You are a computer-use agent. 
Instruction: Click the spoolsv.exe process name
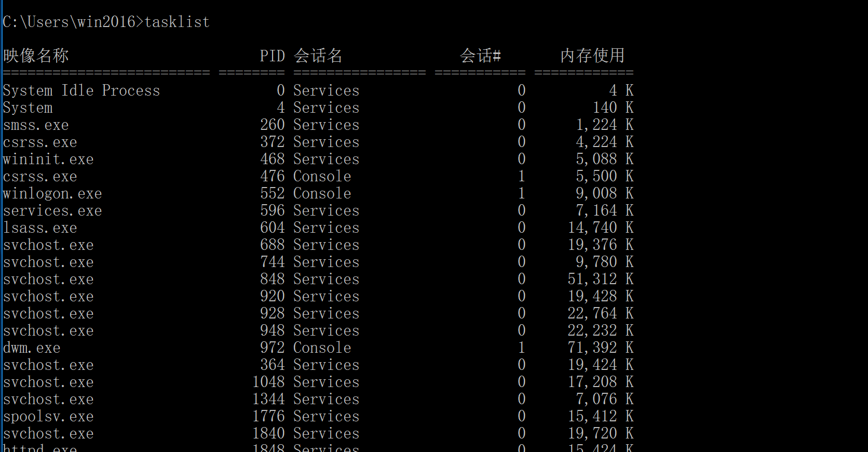pos(48,417)
